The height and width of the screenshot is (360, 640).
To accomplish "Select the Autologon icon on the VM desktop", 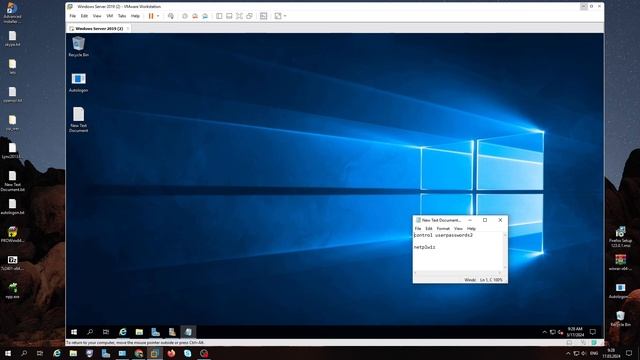I will tap(78, 82).
